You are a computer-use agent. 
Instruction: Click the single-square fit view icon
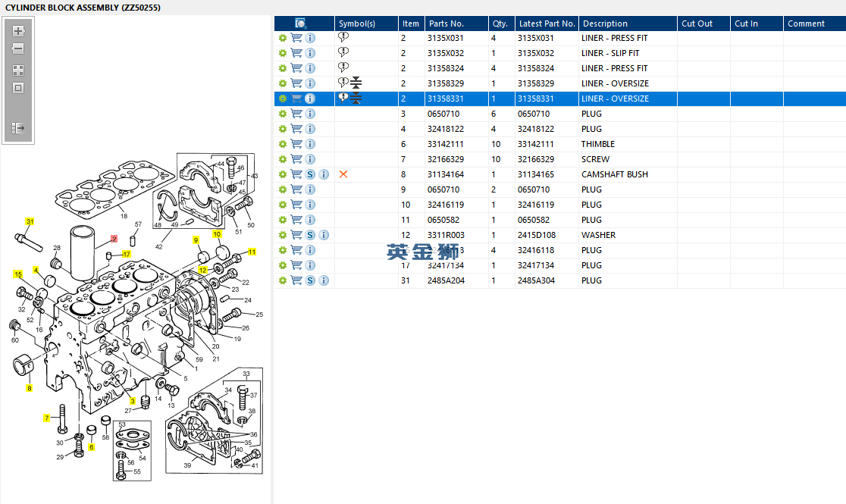(x=18, y=88)
